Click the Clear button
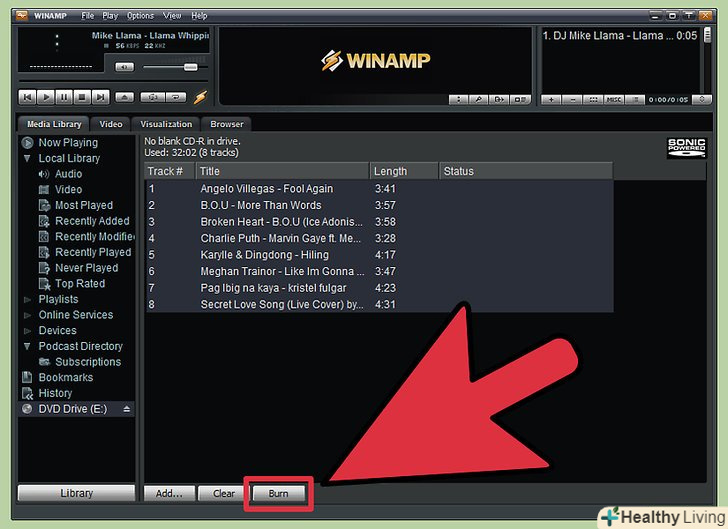Screen dimensions: 728x529 pos(224,494)
